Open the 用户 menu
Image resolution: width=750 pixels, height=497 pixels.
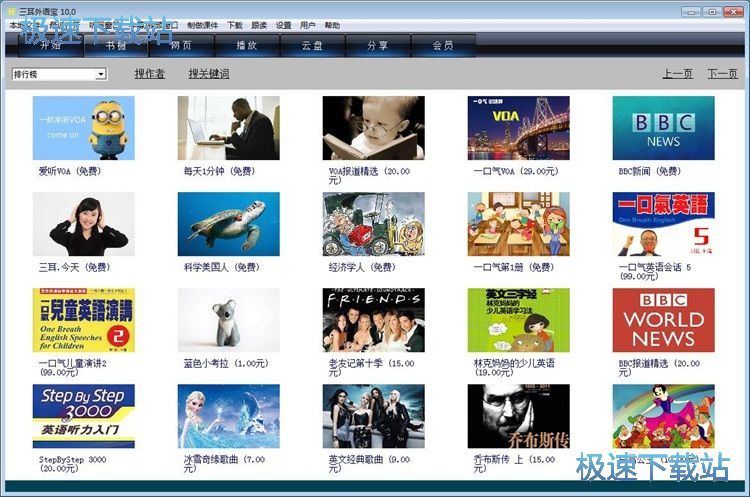click(308, 25)
